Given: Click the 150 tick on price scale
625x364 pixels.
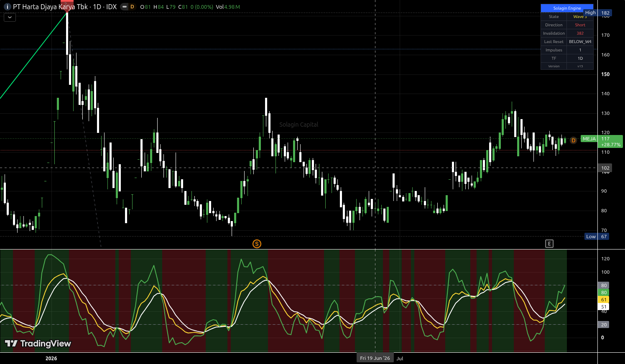Looking at the screenshot, I should click(x=605, y=74).
